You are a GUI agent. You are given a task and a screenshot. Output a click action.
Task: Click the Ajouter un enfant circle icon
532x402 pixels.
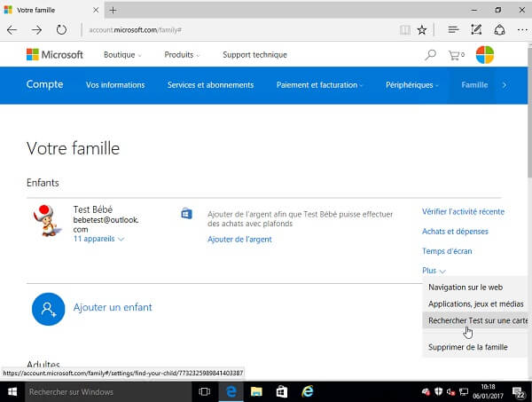(x=48, y=309)
